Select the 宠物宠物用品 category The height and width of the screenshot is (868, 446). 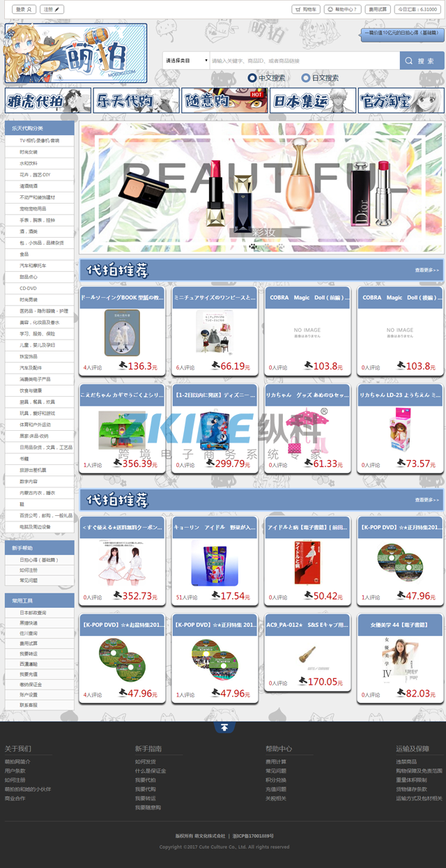pyautogui.click(x=40, y=208)
